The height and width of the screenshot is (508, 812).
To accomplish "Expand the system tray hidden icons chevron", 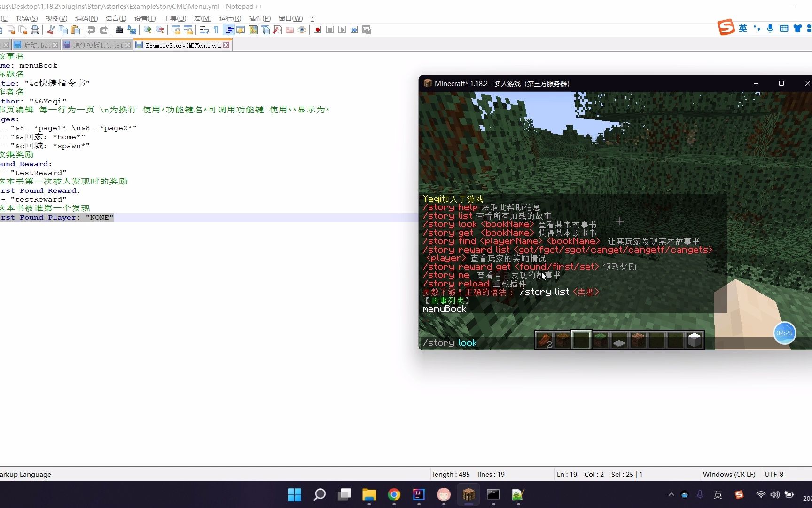I will [x=671, y=495].
